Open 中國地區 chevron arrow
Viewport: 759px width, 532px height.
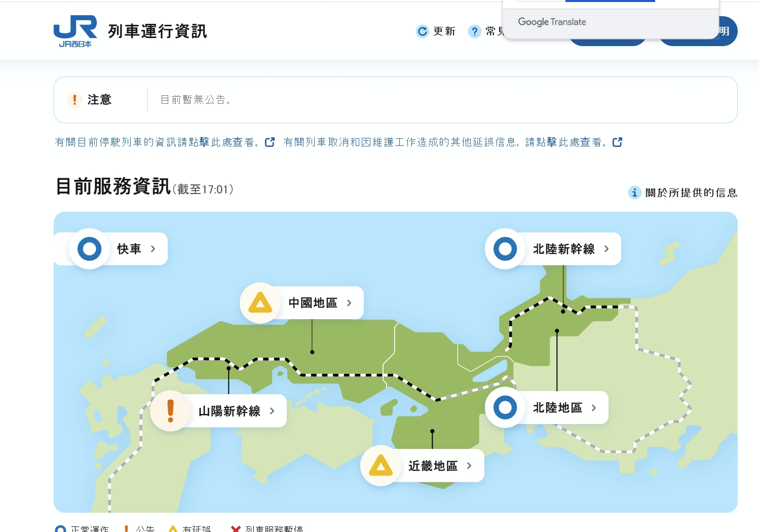349,302
